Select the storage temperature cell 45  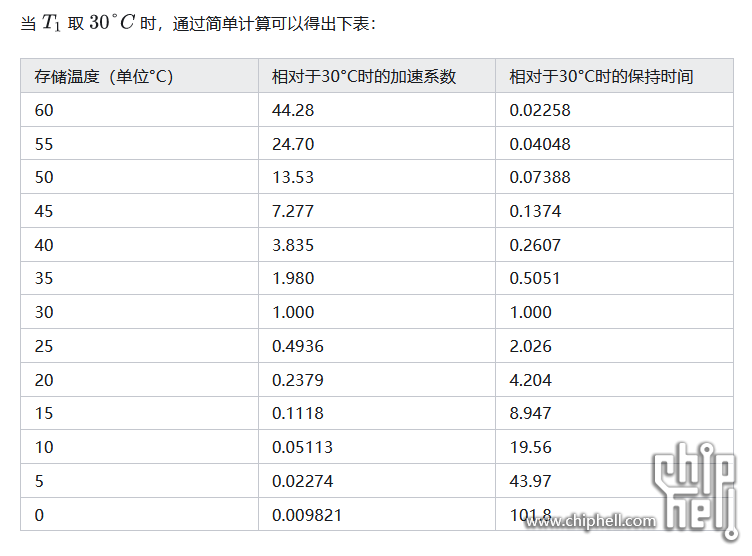pyautogui.click(x=139, y=211)
